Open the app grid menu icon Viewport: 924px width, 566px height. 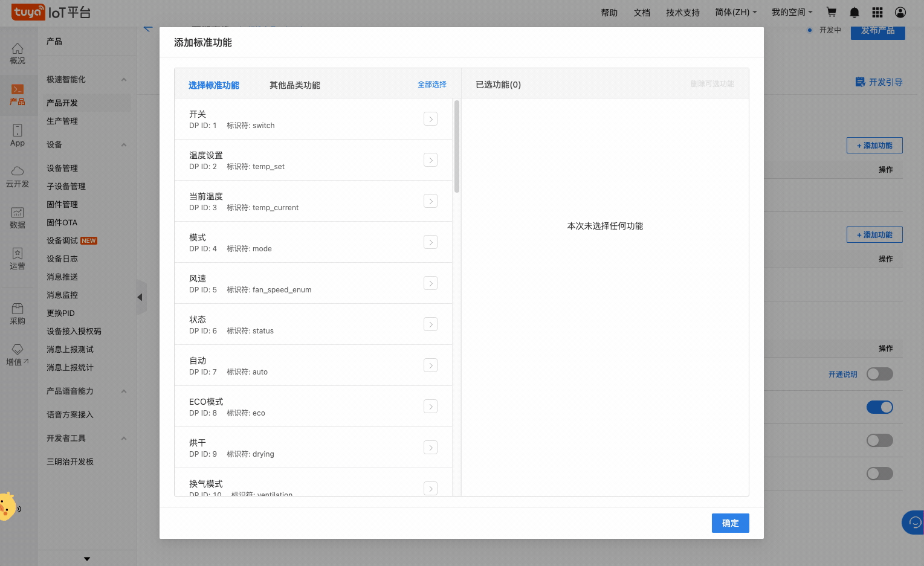click(x=876, y=12)
